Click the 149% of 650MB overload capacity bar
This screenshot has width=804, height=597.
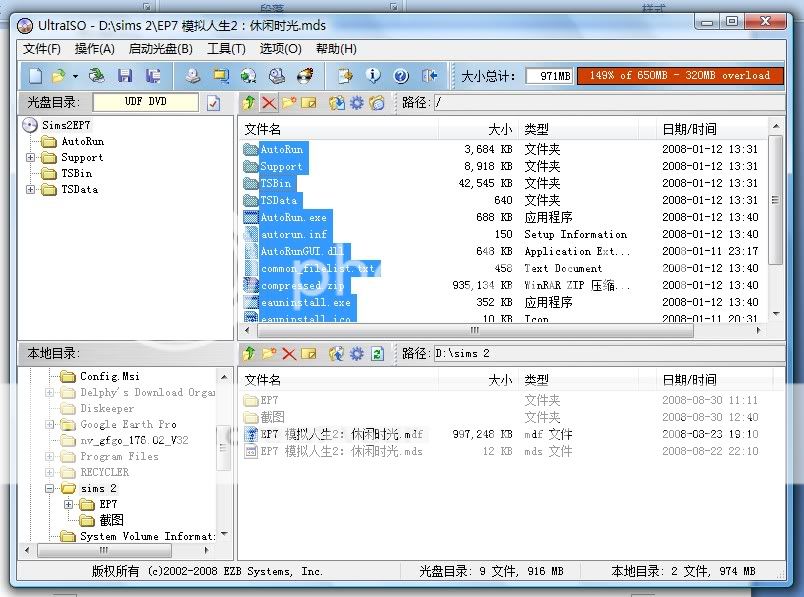click(679, 75)
